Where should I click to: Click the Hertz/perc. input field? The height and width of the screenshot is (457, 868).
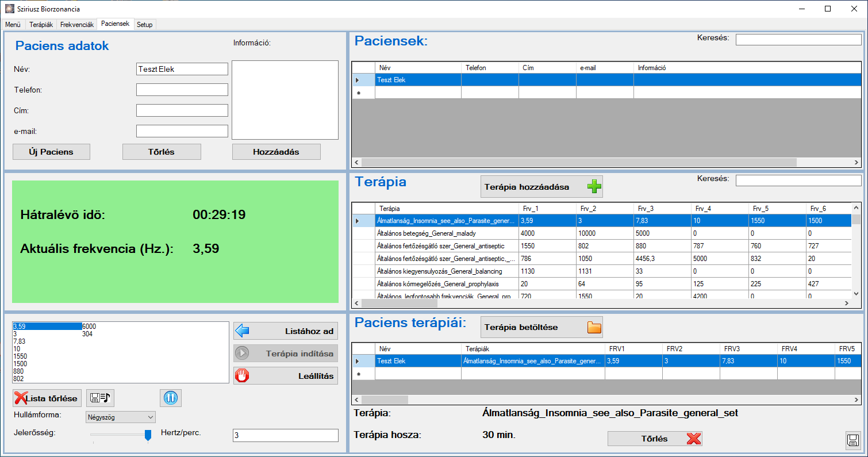coord(285,436)
